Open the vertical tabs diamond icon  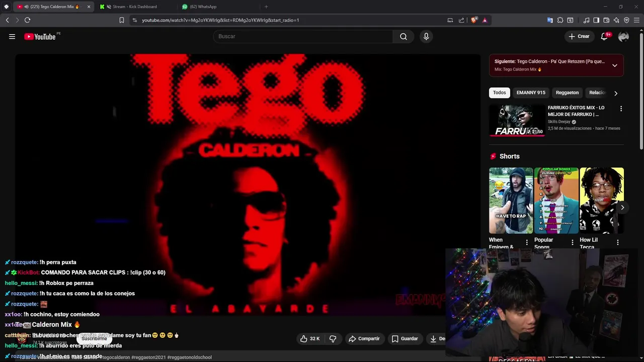coord(6,7)
